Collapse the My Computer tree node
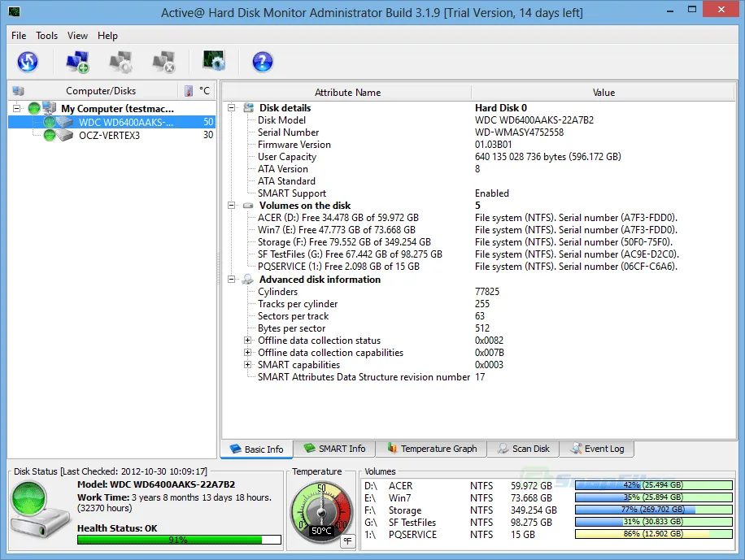 click(16, 108)
